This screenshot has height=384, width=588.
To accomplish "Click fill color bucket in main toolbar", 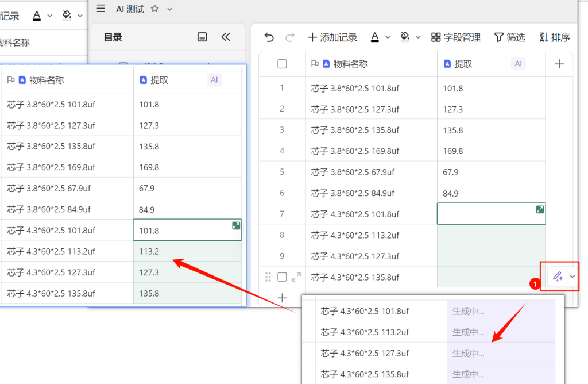I will [x=405, y=37].
